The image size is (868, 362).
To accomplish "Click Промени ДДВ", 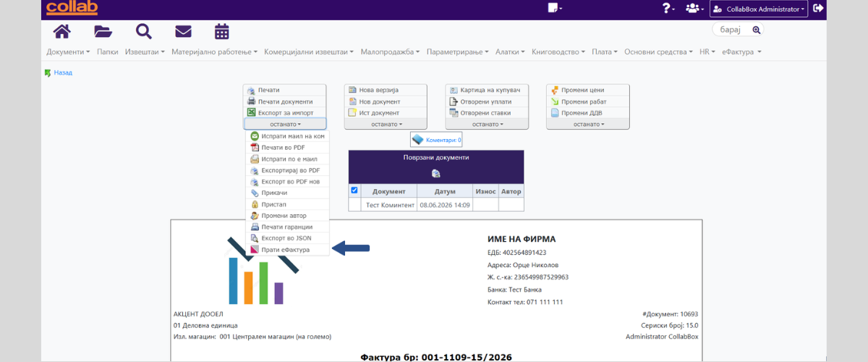I will pyautogui.click(x=588, y=113).
